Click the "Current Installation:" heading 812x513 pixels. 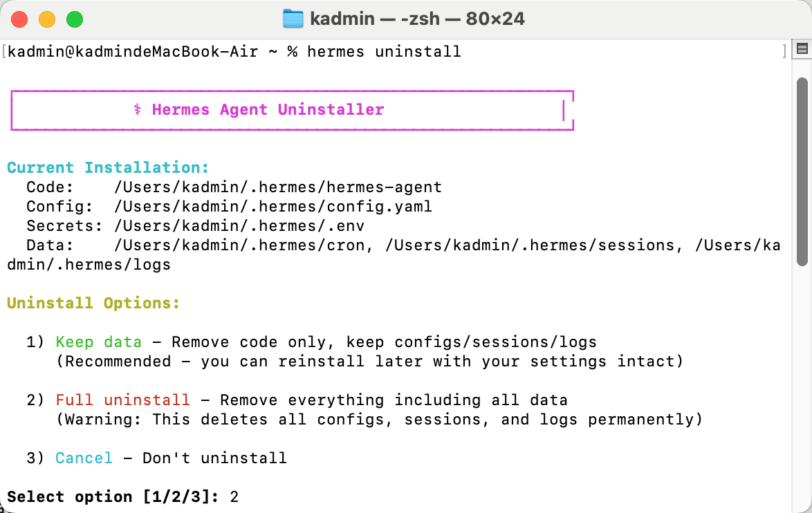click(x=108, y=167)
